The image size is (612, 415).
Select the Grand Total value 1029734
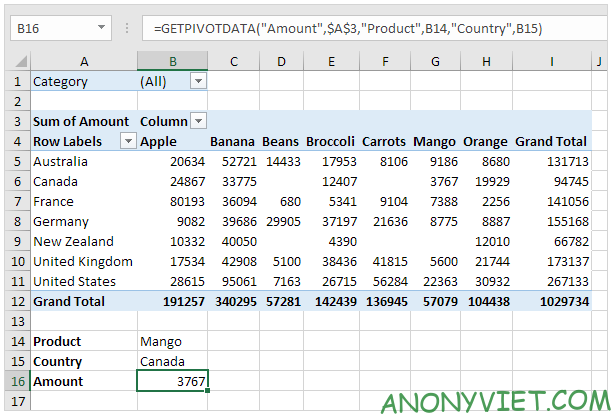tap(552, 301)
